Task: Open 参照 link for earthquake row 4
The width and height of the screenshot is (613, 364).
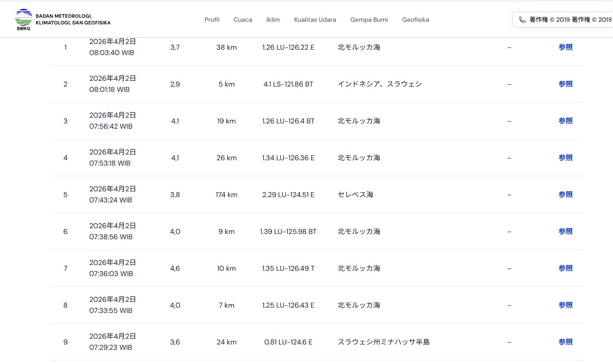Action: (565, 158)
